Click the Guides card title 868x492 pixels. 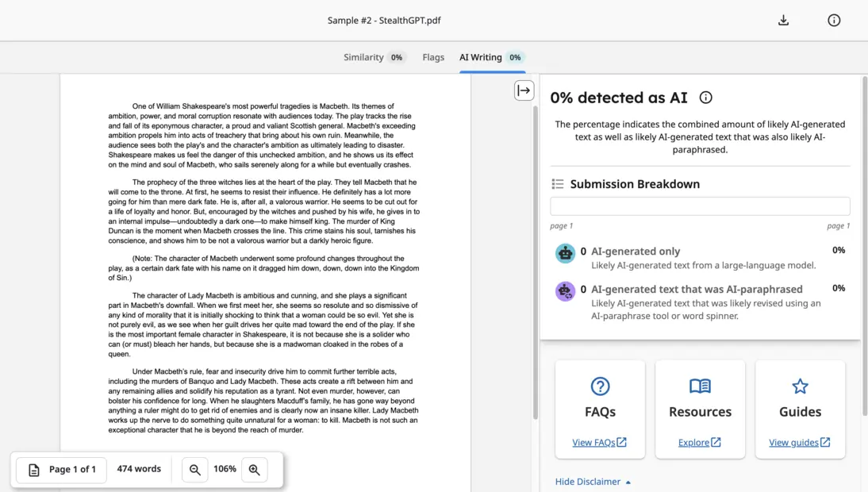[800, 412]
